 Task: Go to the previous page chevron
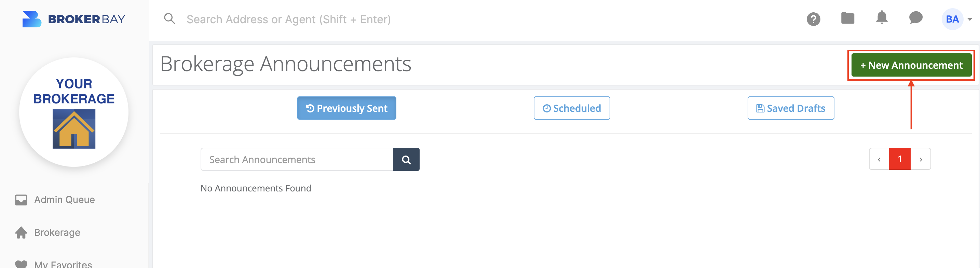click(x=879, y=159)
